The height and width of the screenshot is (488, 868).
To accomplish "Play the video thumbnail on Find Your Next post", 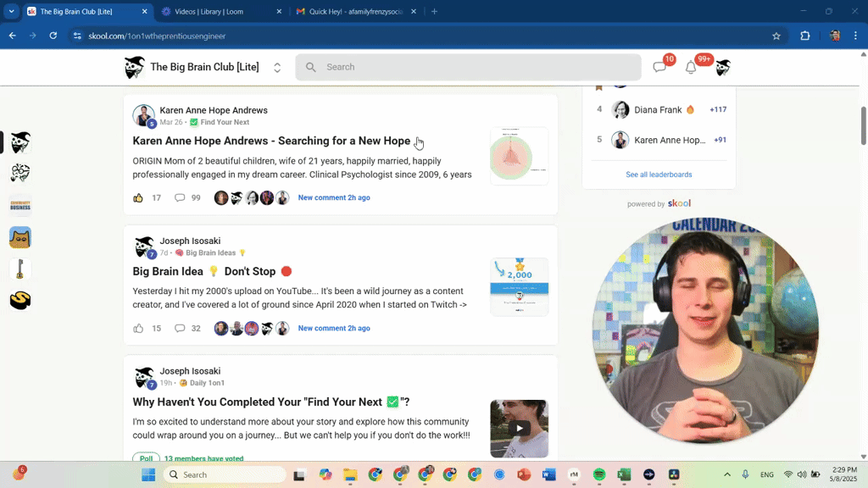I will pos(520,428).
